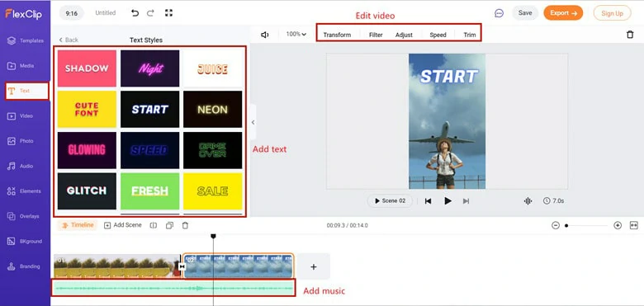
Task: Select the Night text style
Action: (150, 68)
